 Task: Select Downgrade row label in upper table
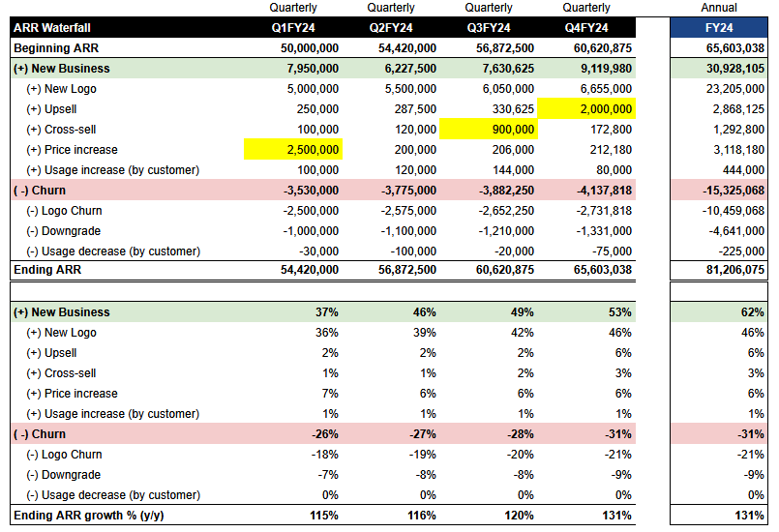64,231
